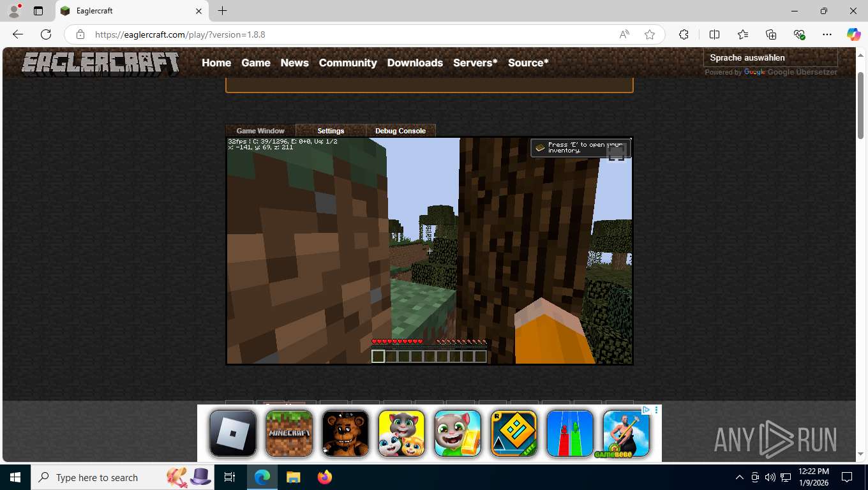
Task: Switch to the Game Window tab
Action: pyautogui.click(x=260, y=131)
